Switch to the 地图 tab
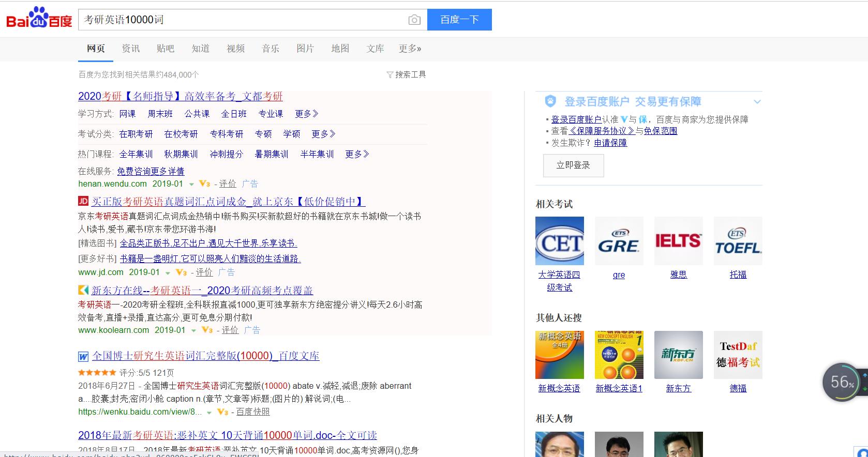 click(340, 49)
